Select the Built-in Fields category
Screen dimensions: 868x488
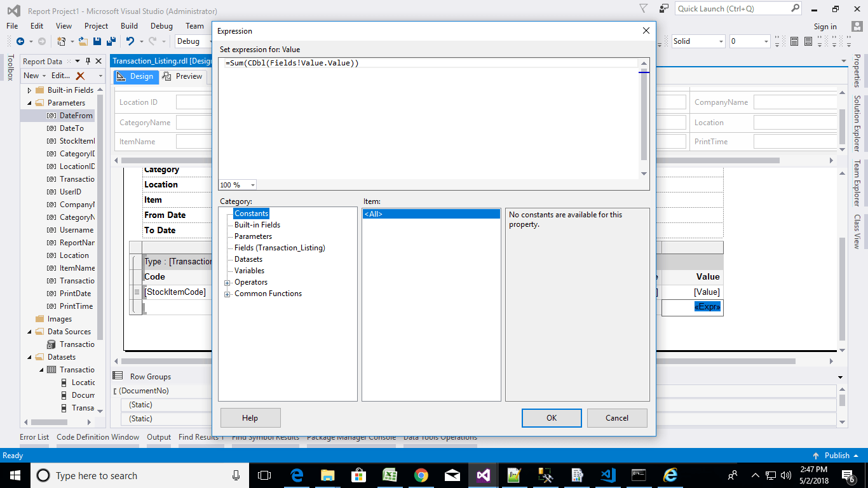257,225
